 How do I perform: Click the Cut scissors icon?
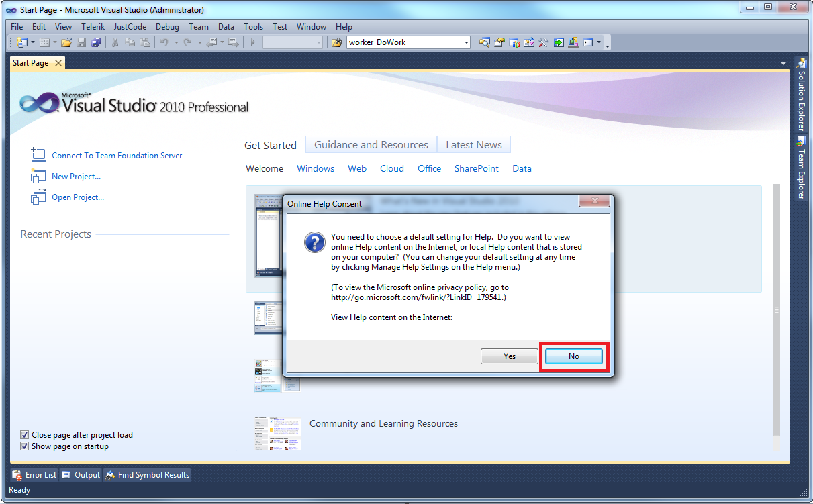pos(115,42)
